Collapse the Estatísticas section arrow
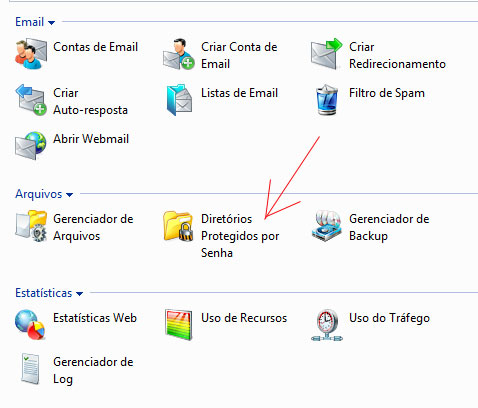Viewport: 478px width, 408px height. click(x=79, y=294)
